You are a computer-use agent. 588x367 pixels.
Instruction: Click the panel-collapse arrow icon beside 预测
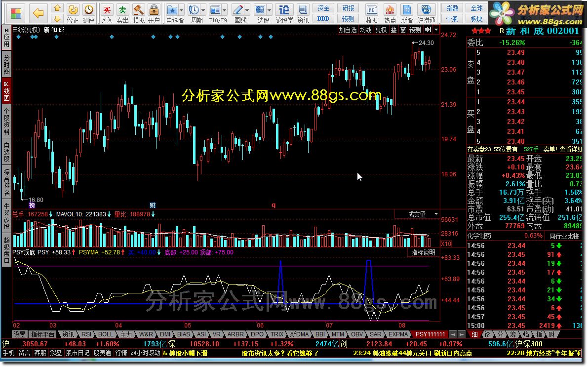[428, 30]
